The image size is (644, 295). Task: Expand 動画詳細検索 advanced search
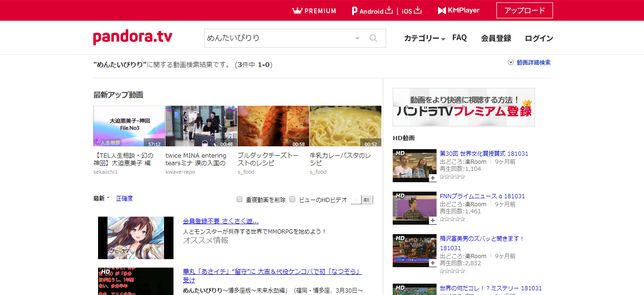coord(529,62)
